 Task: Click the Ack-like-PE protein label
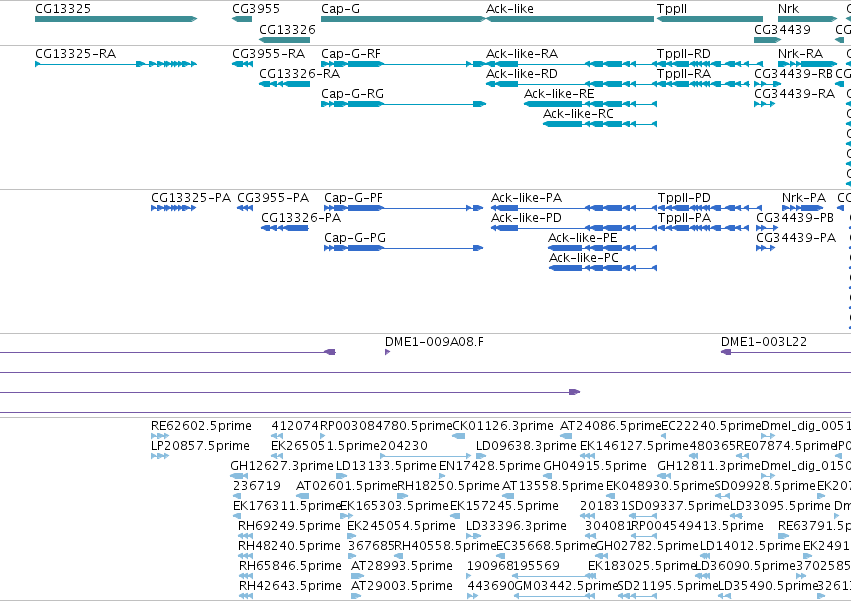coord(583,238)
